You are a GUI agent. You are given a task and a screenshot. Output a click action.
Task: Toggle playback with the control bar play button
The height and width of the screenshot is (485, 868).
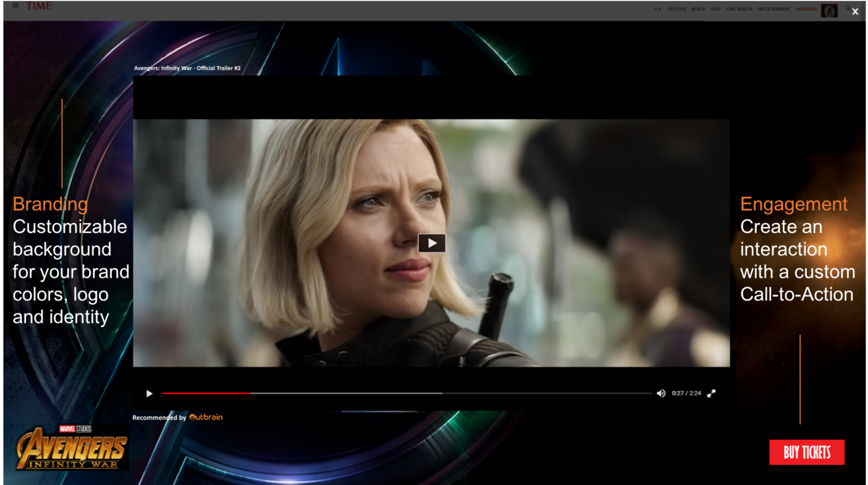[149, 393]
